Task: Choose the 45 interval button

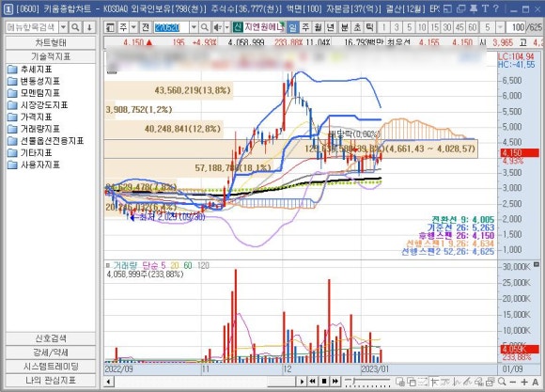Action: (459, 27)
